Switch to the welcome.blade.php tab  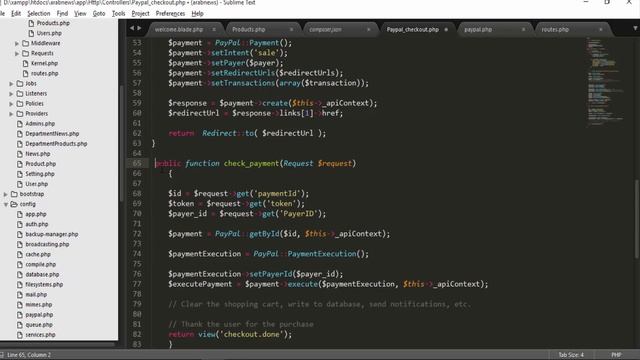pos(179,29)
